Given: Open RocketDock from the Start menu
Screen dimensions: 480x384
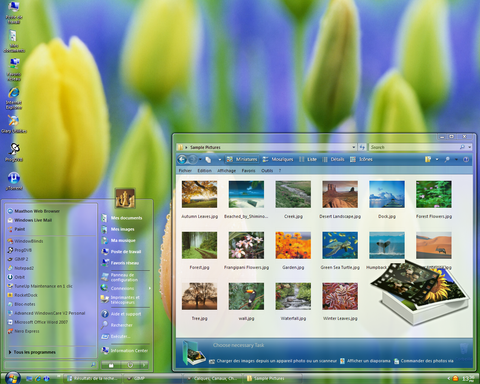Looking at the screenshot, I should pyautogui.click(x=22, y=295).
